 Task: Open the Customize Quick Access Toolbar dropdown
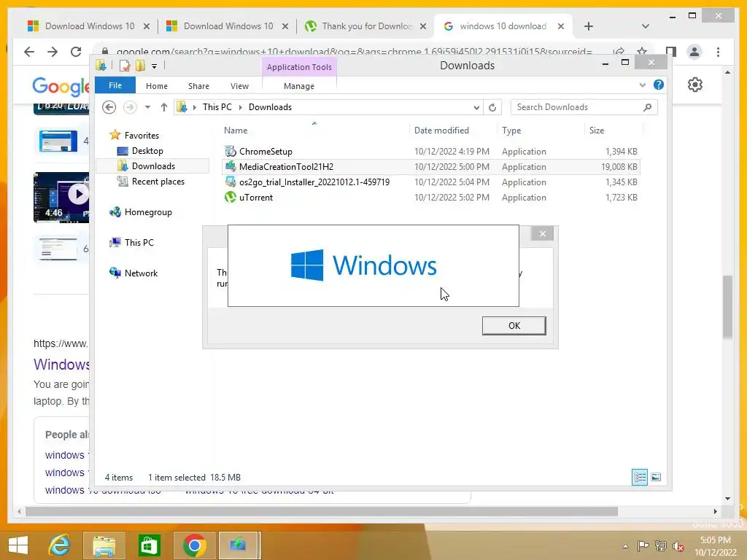coord(155,66)
